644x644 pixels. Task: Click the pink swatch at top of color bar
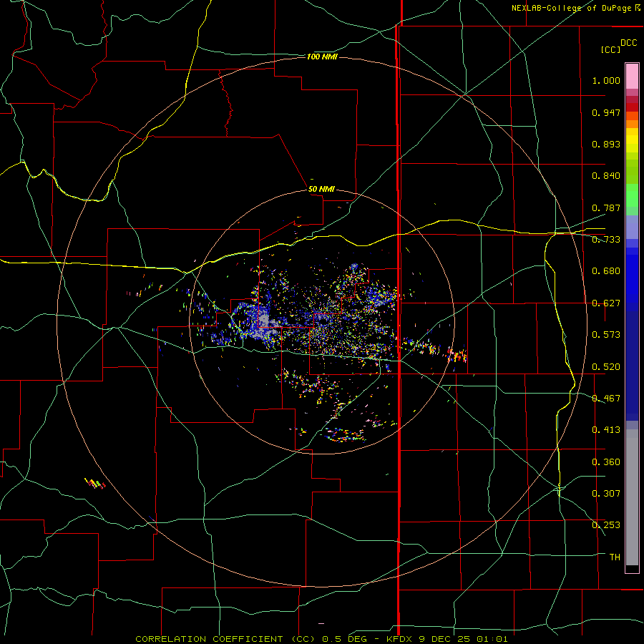pos(632,76)
